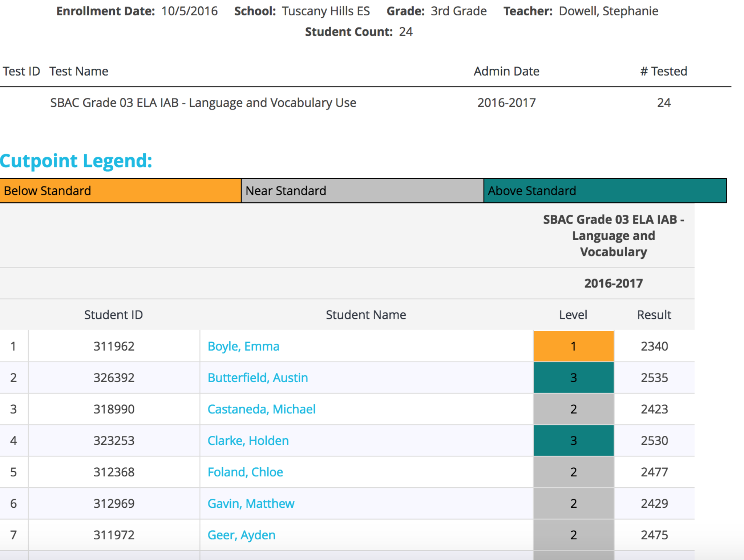Screen dimensions: 744x560
Task: Click the Student Name column header
Action: click(x=366, y=315)
